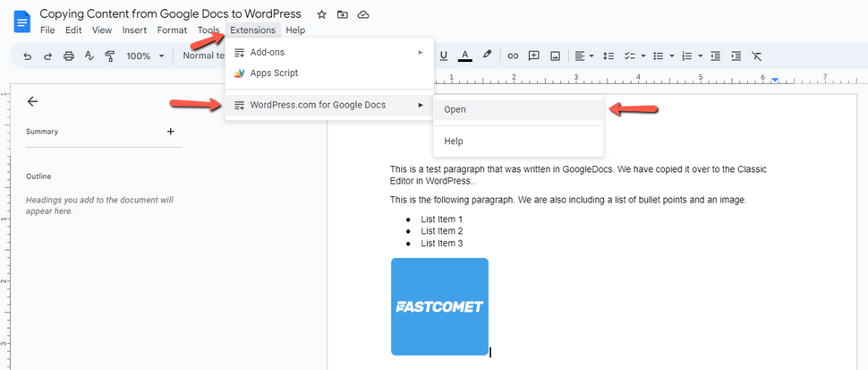Decrease the indent

(x=715, y=56)
